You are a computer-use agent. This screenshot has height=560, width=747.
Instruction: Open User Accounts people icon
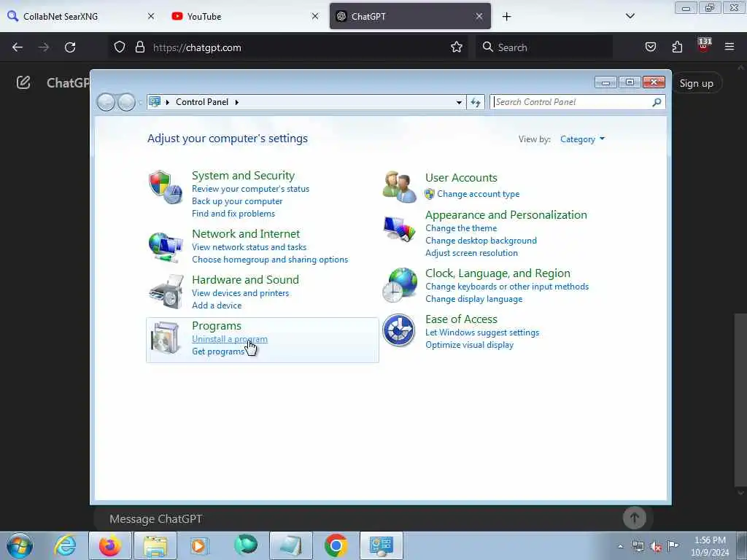coord(399,186)
